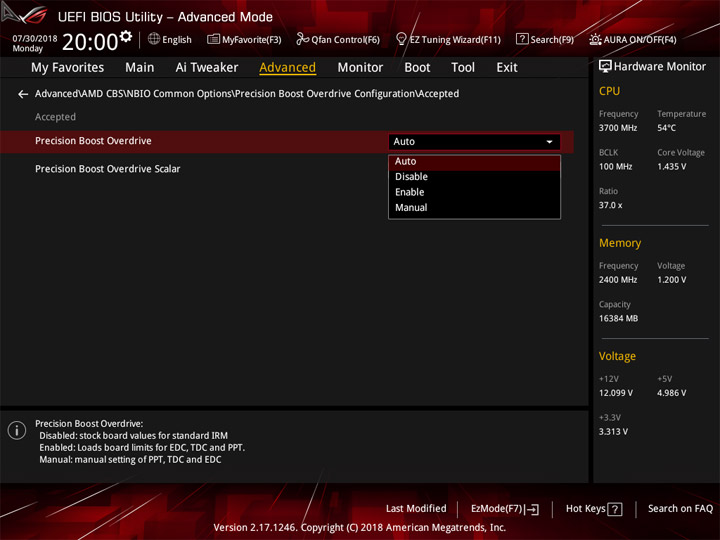Switch to the Main tab

140,68
